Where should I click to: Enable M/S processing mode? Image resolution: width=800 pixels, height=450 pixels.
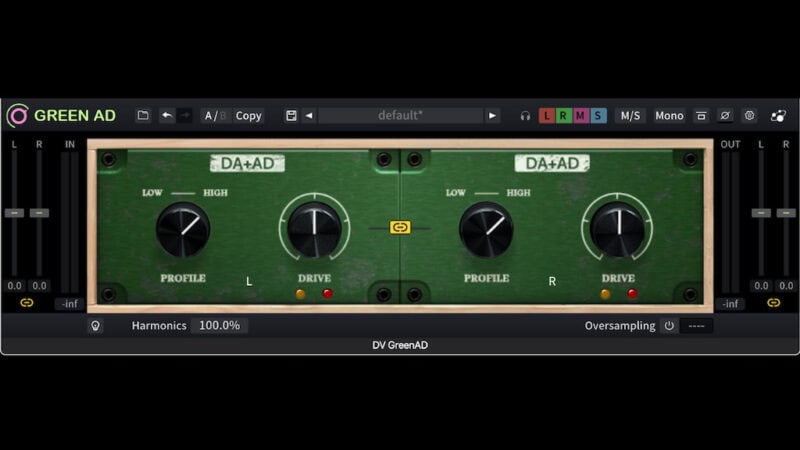(631, 116)
